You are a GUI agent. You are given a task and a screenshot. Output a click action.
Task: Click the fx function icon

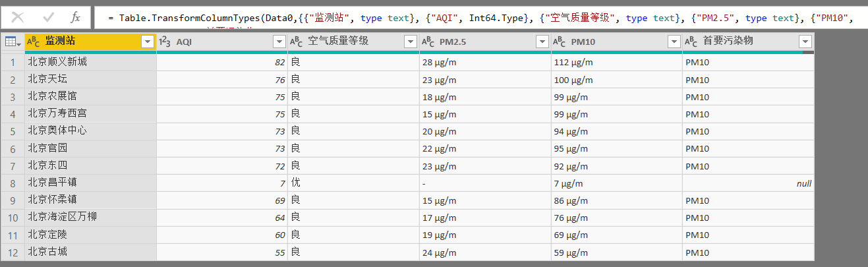(x=76, y=18)
